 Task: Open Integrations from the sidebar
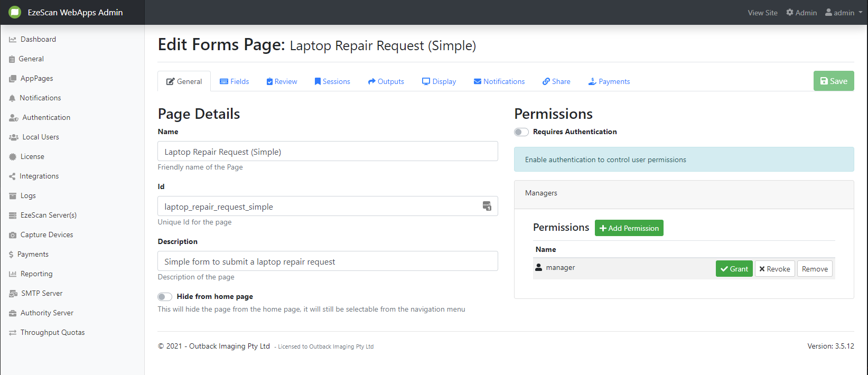click(39, 176)
